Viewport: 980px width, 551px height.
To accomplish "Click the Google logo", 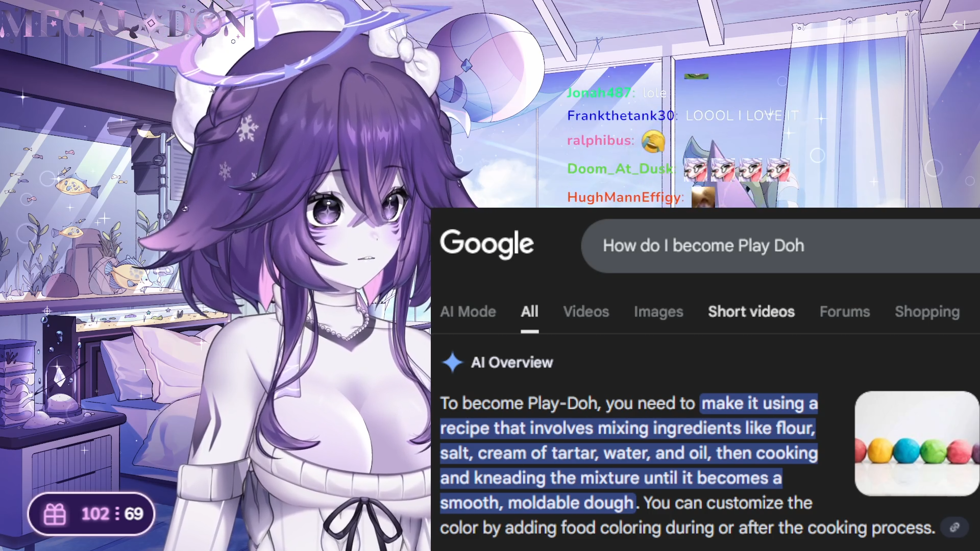I will [x=487, y=244].
